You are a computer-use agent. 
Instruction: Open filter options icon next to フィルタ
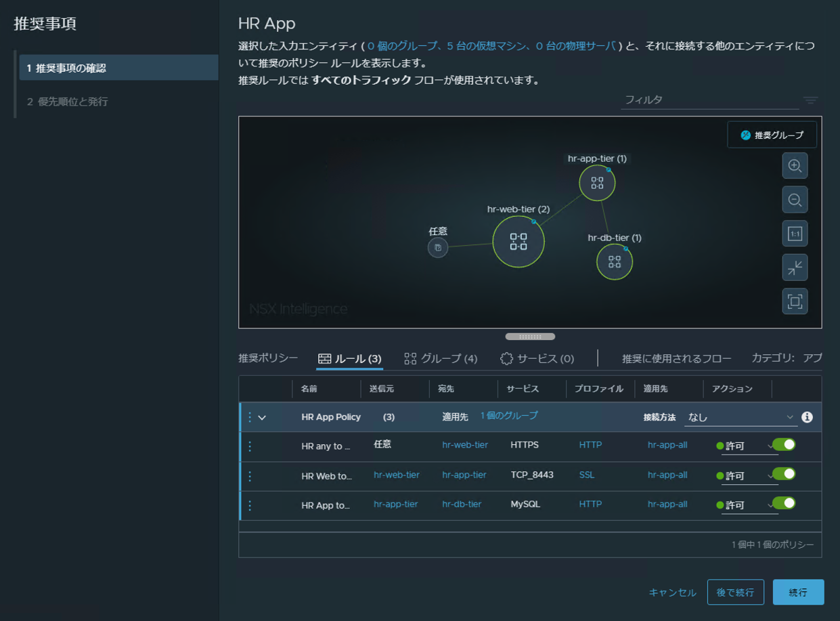click(x=810, y=100)
